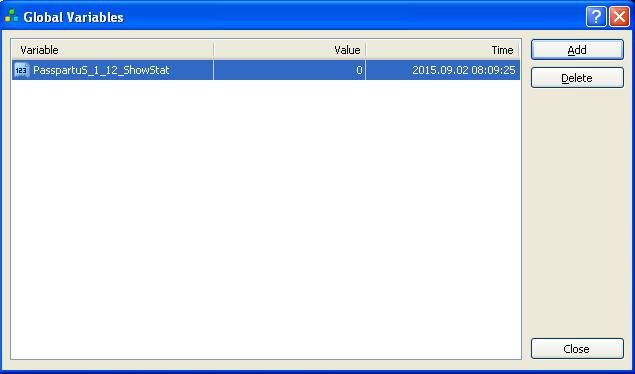Sort by the Variable column header

(x=113, y=50)
